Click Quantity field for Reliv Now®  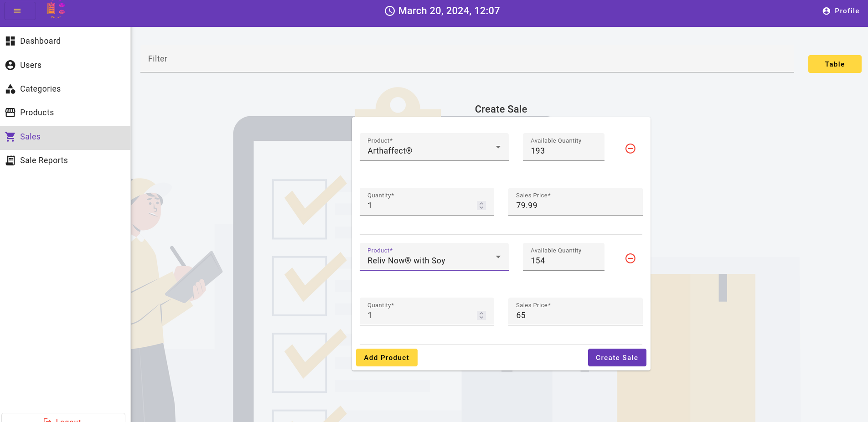(427, 311)
